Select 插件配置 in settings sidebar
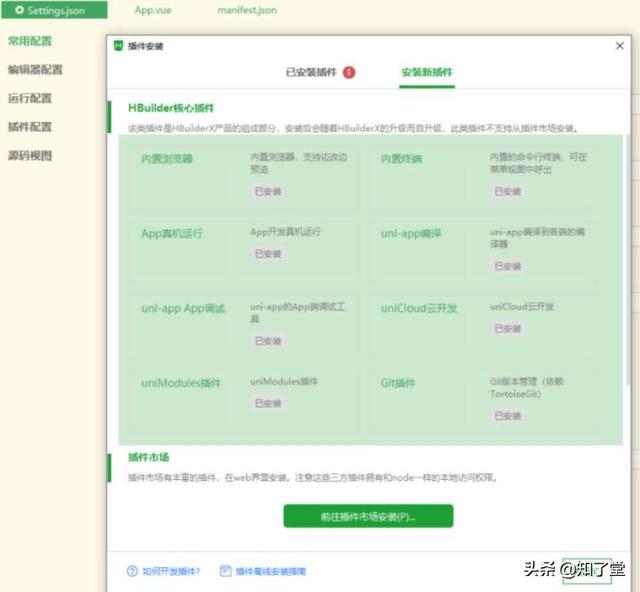Image resolution: width=640 pixels, height=592 pixels. [30, 127]
